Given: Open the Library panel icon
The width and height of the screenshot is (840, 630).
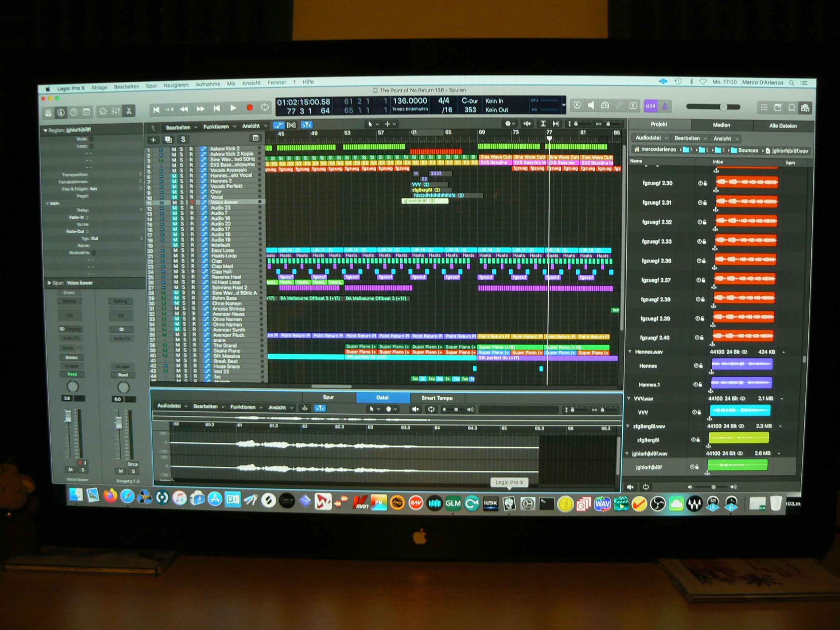Looking at the screenshot, I should coord(48,113).
